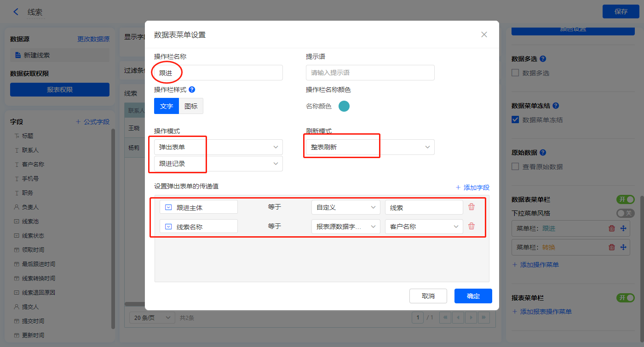Click help icon next to 数据多选
Viewport: 644px width, 347px height.
[x=543, y=59]
